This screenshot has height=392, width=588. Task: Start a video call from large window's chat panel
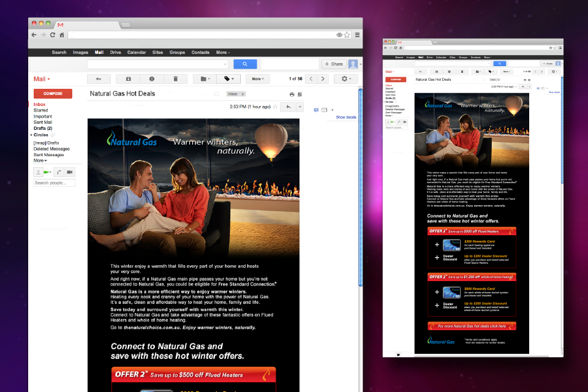click(x=69, y=172)
